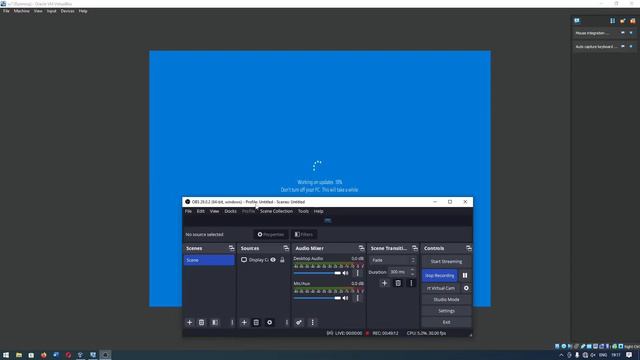
Task: Open Windows Start menu
Action: (6, 355)
